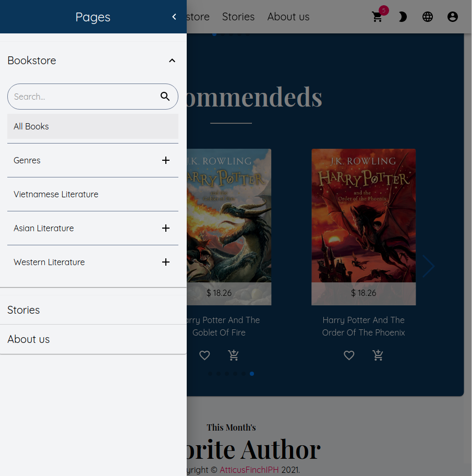472x476 pixels.
Task: Expand the Asian Literature category
Action: pyautogui.click(x=166, y=228)
